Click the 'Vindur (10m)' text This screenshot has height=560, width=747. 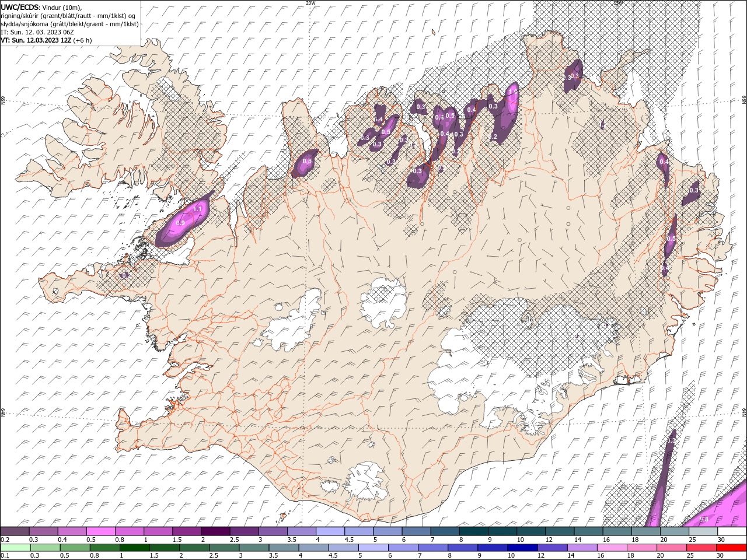pyautogui.click(x=62, y=7)
